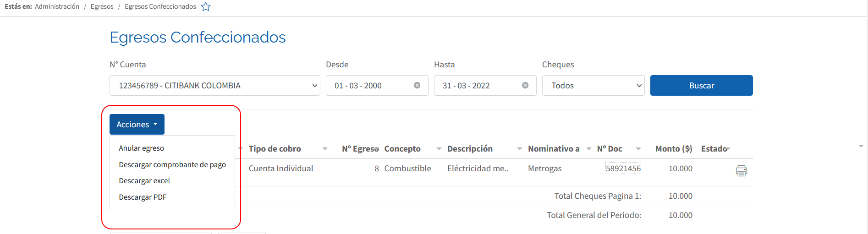The height and width of the screenshot is (234, 868).
Task: Expand the N° Cuenta account dropdown
Action: 215,86
